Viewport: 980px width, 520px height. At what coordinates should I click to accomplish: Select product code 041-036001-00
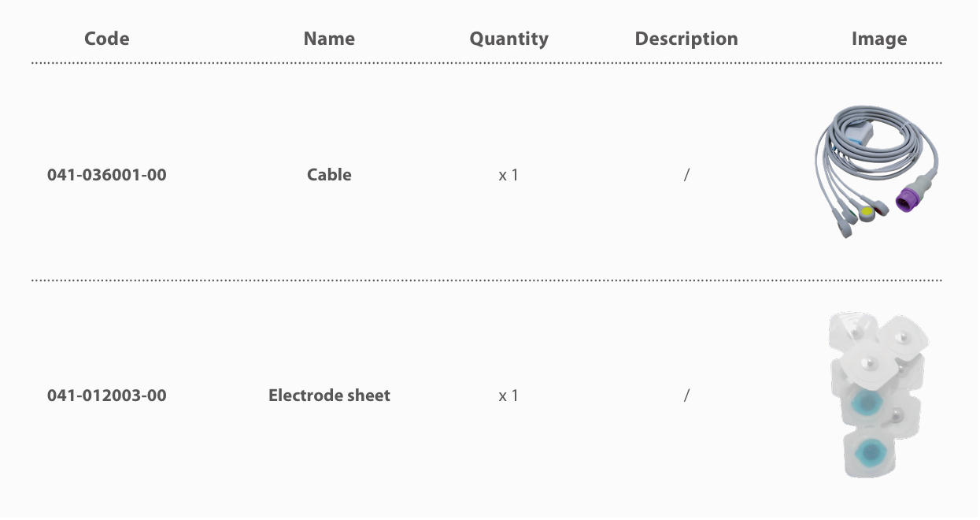pyautogui.click(x=107, y=175)
